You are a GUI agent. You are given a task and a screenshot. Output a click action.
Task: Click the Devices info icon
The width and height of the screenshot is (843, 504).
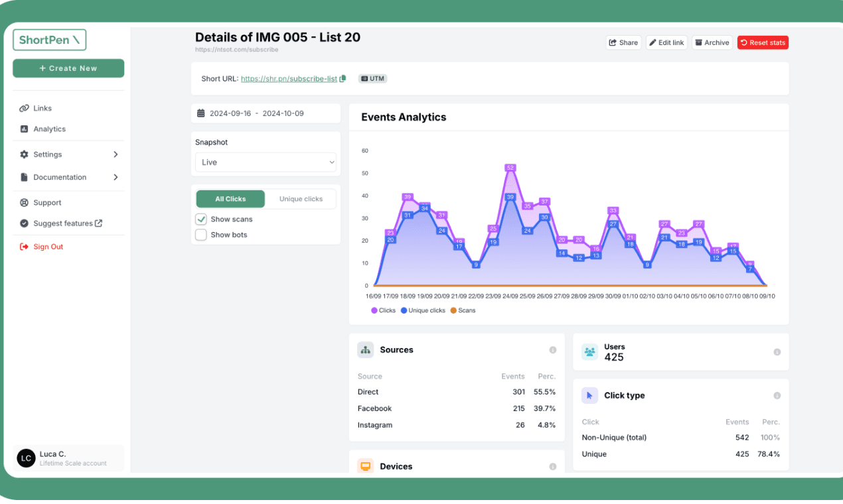(x=552, y=467)
